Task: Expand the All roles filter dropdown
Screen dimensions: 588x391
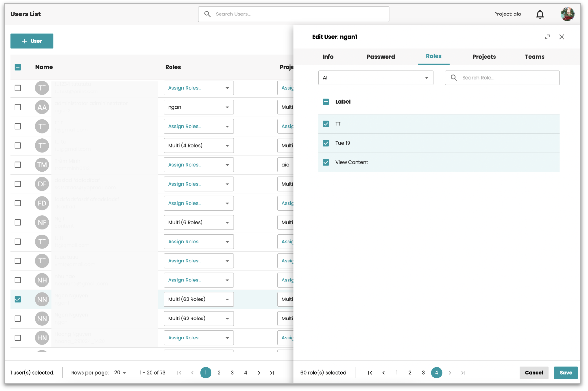Action: pos(376,78)
